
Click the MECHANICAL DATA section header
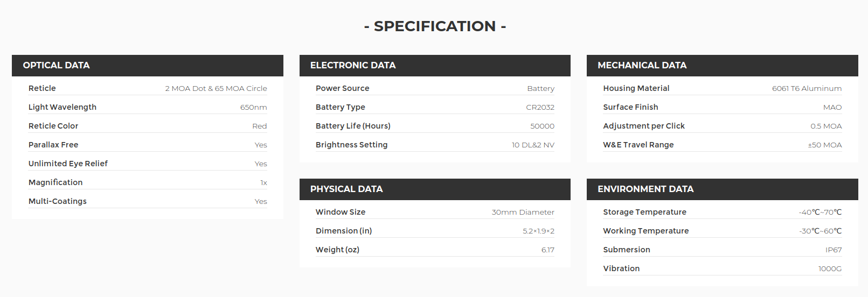tap(722, 65)
